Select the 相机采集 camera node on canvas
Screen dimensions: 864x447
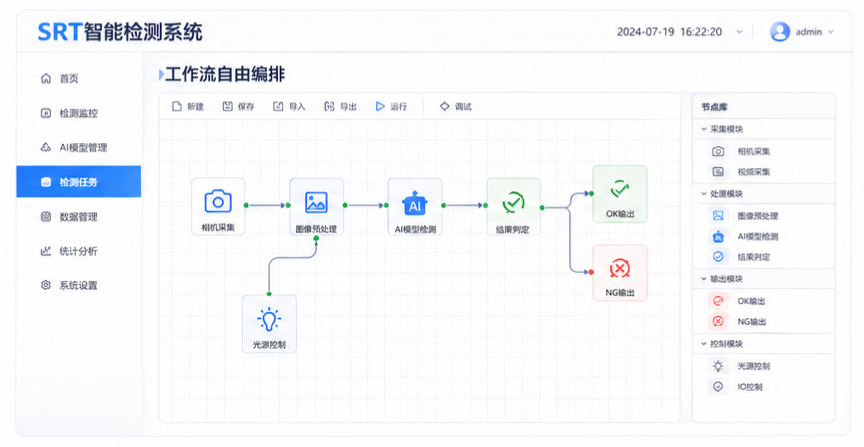tap(218, 206)
